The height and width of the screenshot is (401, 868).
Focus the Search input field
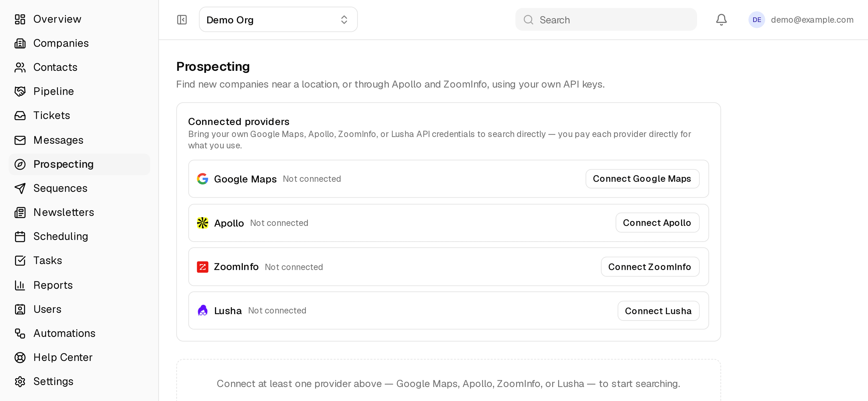click(606, 19)
